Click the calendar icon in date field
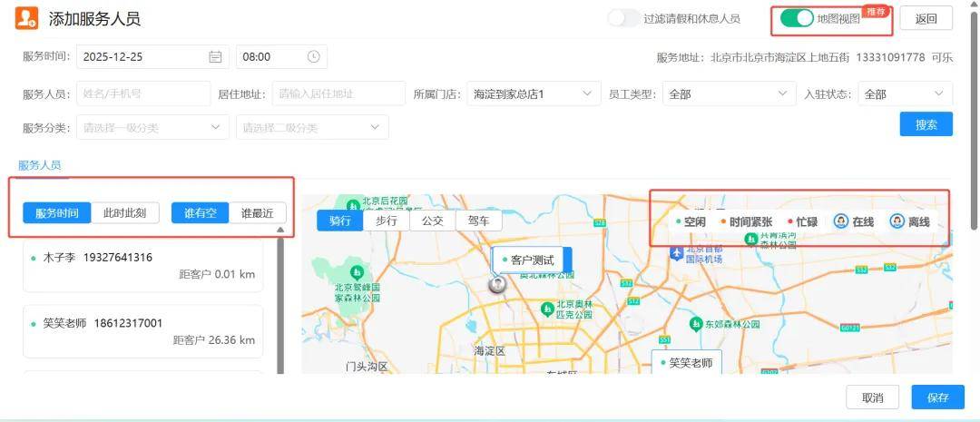980x422 pixels. [x=215, y=56]
